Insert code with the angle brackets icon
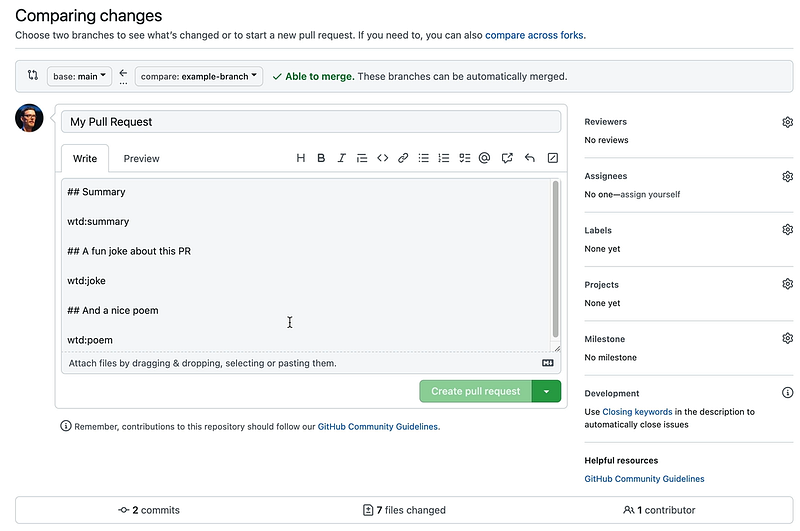 [383, 158]
